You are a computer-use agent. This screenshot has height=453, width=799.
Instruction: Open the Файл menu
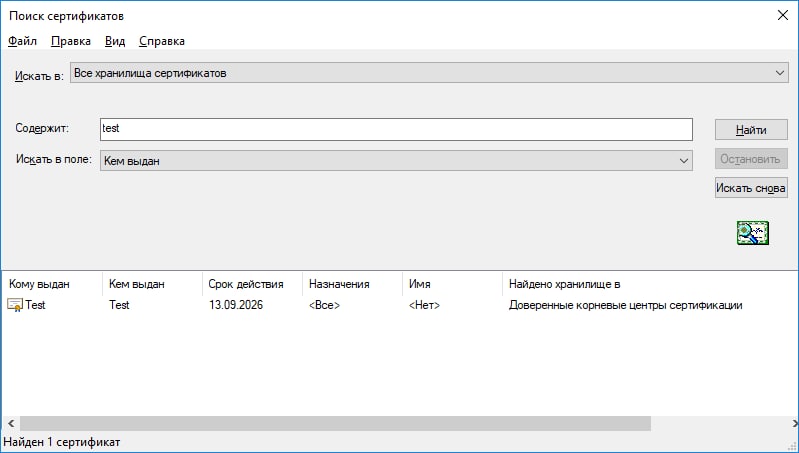point(22,41)
